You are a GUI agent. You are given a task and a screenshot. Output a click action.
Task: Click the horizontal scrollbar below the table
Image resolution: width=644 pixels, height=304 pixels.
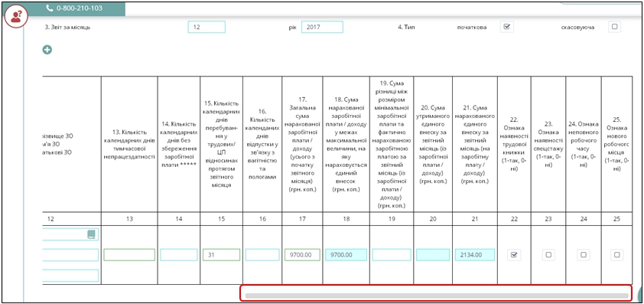pos(437,296)
